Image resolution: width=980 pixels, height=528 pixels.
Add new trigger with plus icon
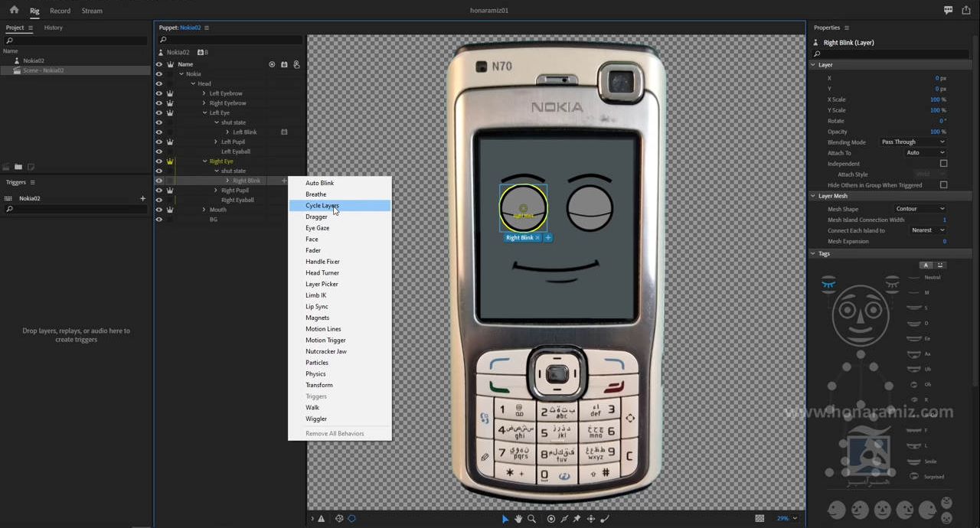point(142,198)
